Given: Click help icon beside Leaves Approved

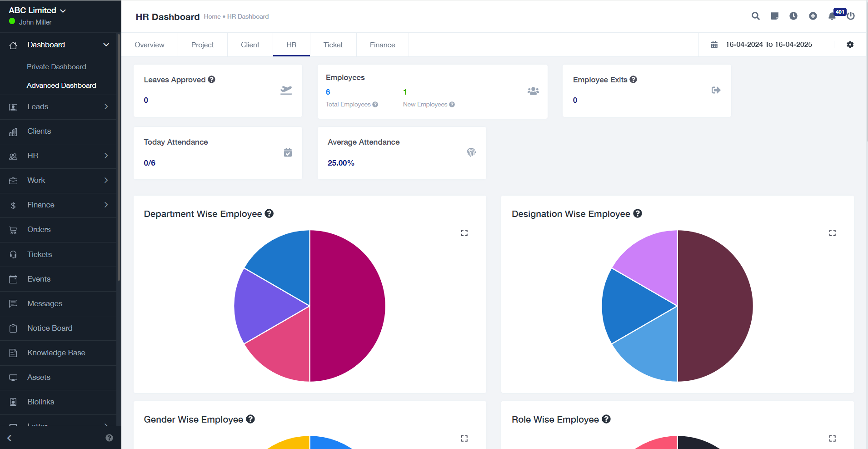Looking at the screenshot, I should pos(212,80).
